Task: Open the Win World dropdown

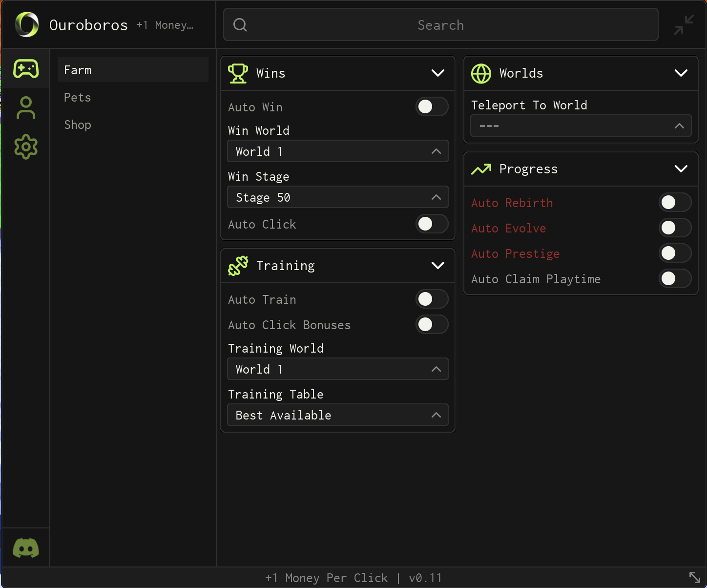Action: click(338, 151)
